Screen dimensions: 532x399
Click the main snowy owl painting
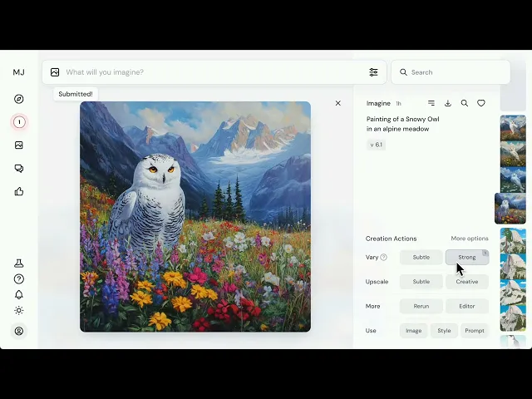pyautogui.click(x=195, y=216)
